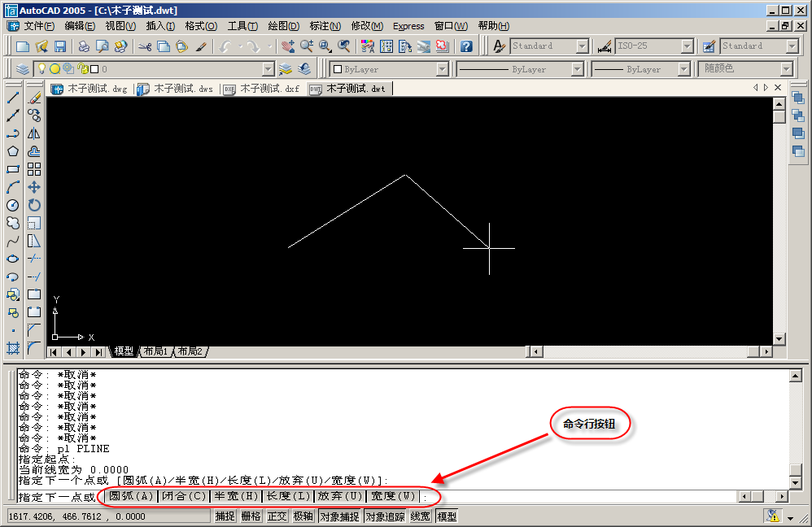Toggle 正交 ortho mode in status bar
The height and width of the screenshot is (527, 812).
coord(277,516)
